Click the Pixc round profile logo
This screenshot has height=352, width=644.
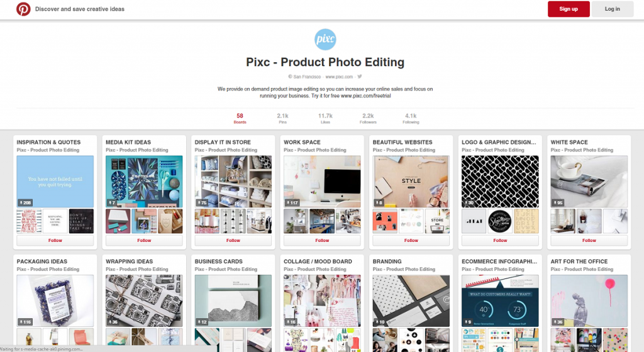pyautogui.click(x=325, y=40)
